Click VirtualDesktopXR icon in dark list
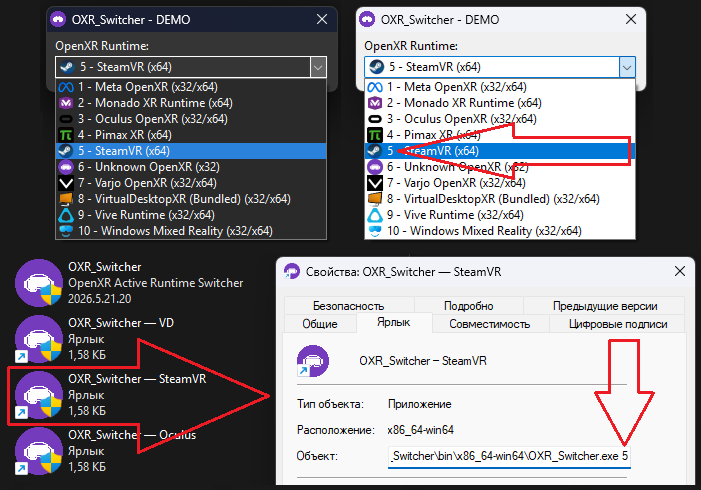This screenshot has width=701, height=490. (x=66, y=199)
